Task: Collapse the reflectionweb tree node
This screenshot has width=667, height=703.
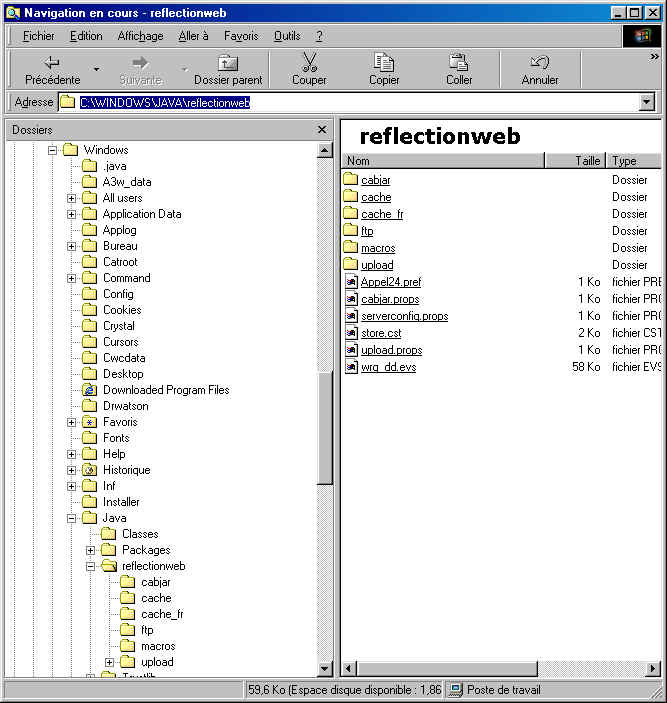Action: [x=91, y=567]
